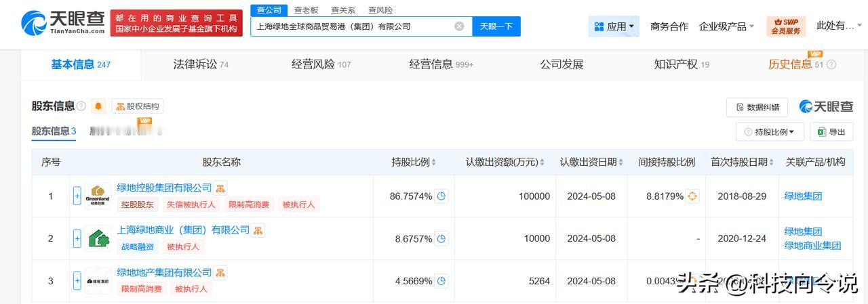Click 限制高消费 tag under 绿地控股集团

click(x=249, y=204)
